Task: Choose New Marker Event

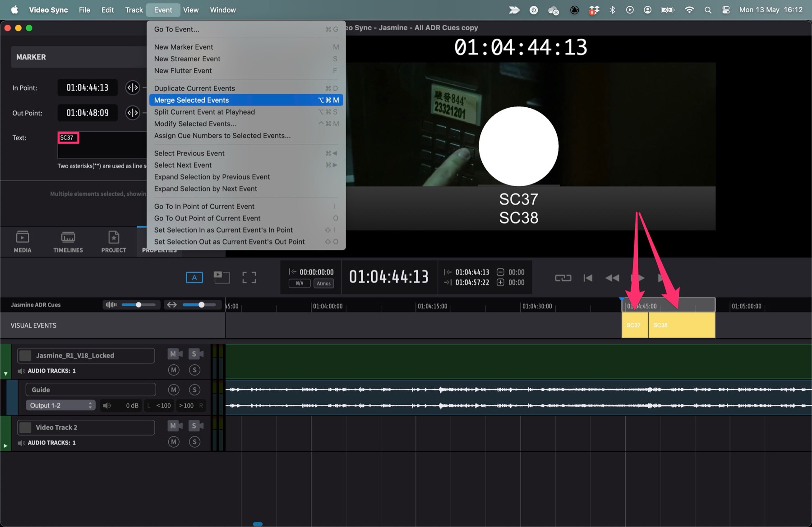Action: click(x=246, y=47)
